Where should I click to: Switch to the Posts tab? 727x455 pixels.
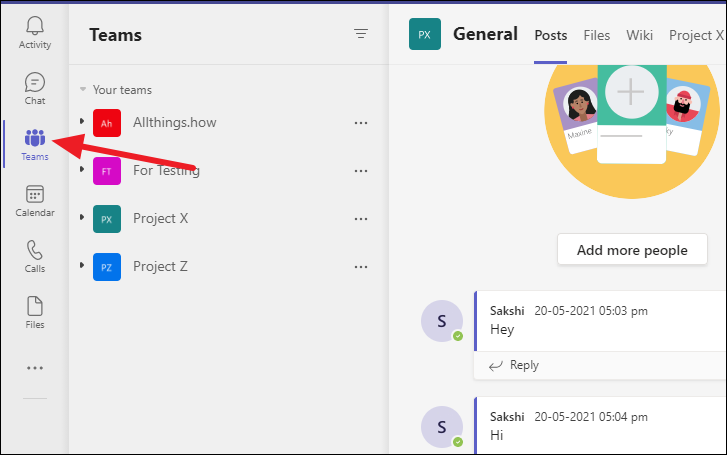point(550,35)
